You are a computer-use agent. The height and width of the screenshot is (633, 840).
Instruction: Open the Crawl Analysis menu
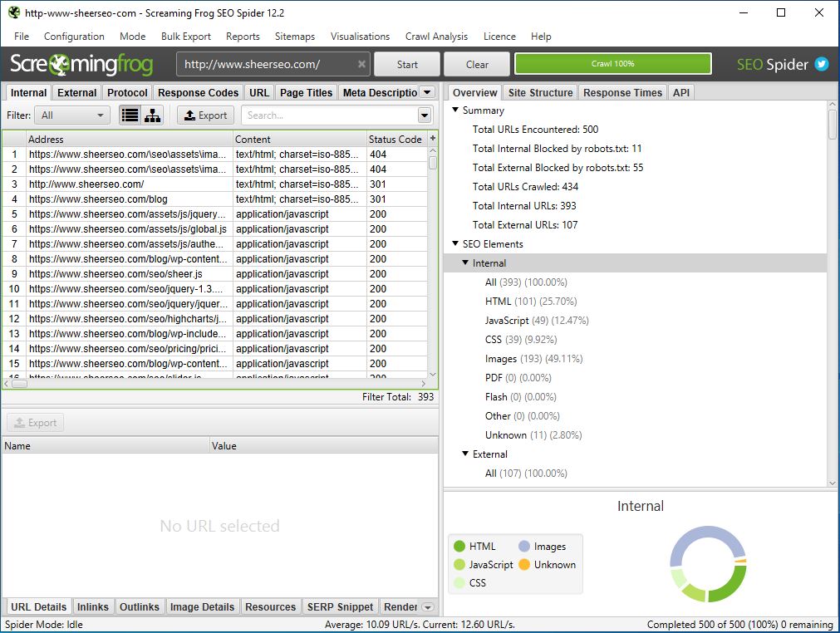point(436,37)
